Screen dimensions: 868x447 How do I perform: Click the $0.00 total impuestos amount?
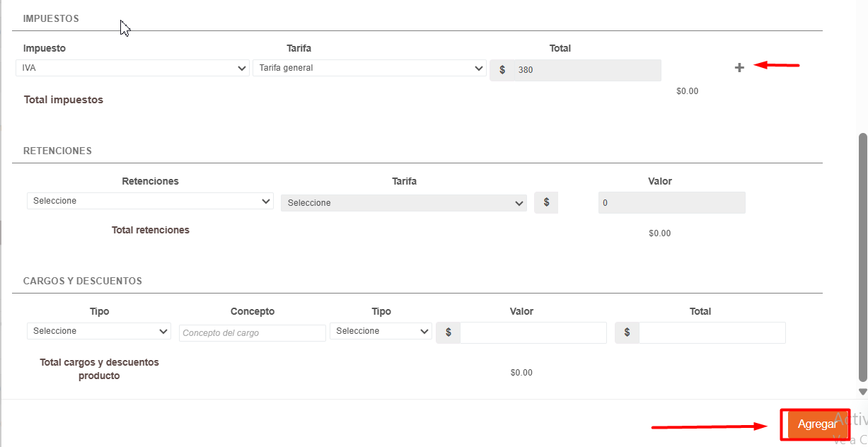688,91
